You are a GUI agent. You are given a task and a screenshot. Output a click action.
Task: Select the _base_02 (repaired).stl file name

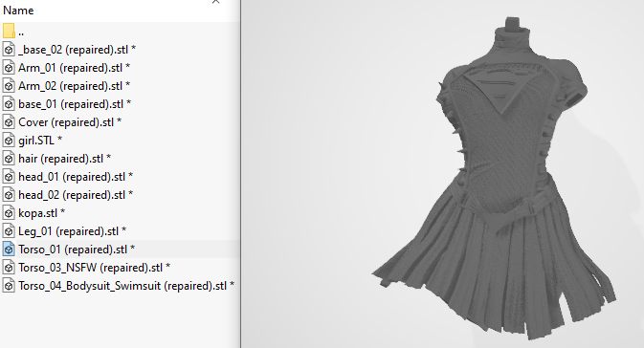(x=77, y=50)
